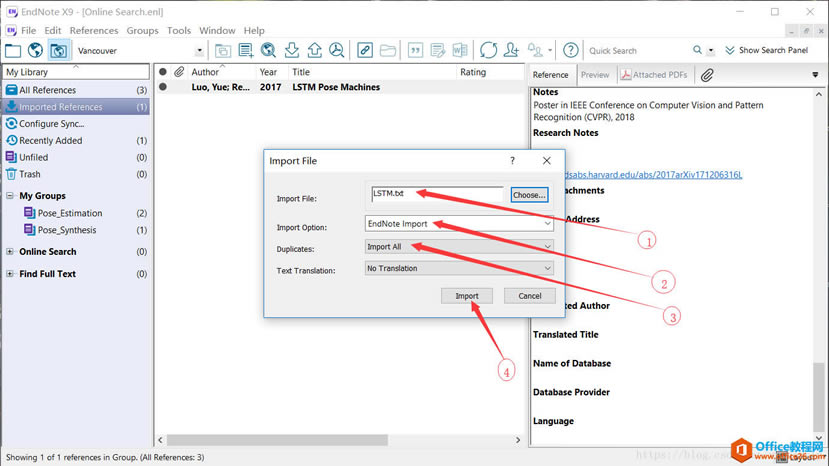
Task: Select Recently Added group
Action: [x=76, y=141]
